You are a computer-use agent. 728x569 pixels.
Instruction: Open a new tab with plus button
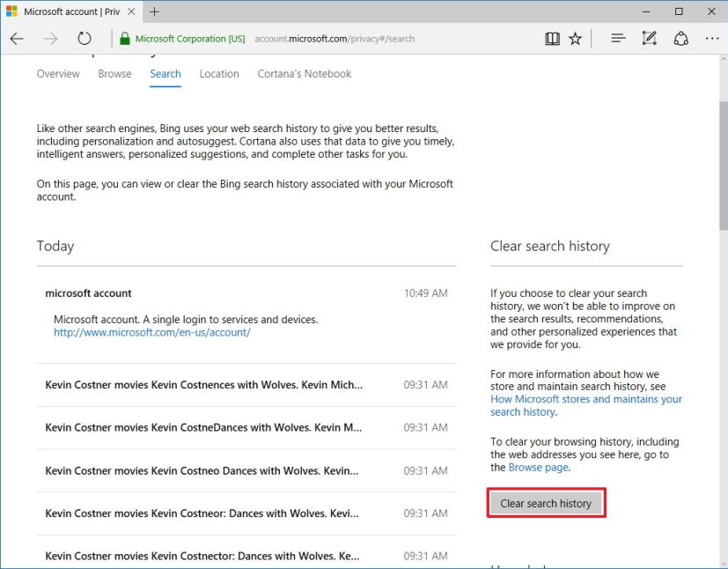155,11
